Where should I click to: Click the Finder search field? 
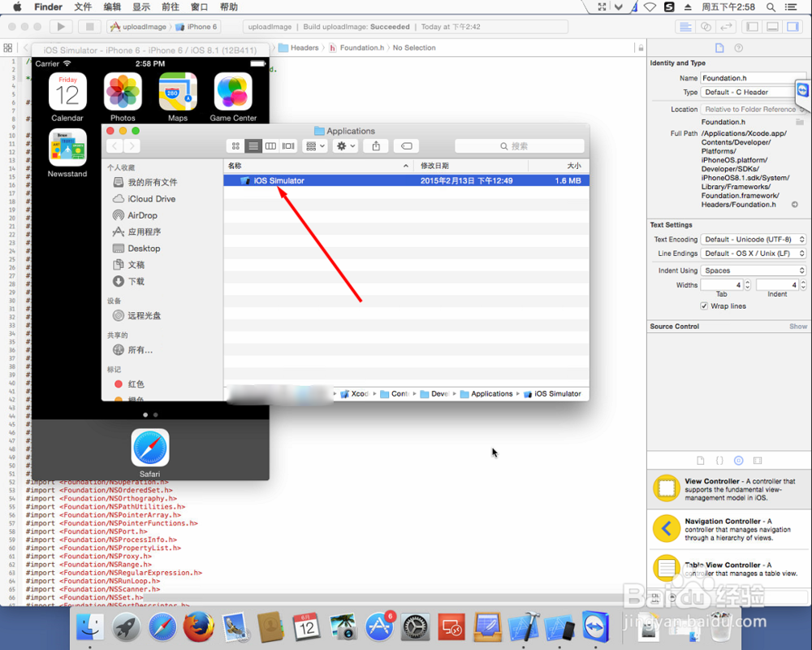coord(520,145)
